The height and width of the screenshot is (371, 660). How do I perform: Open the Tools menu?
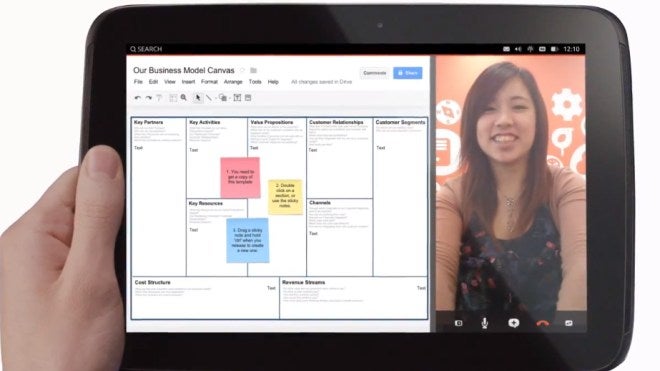click(255, 82)
